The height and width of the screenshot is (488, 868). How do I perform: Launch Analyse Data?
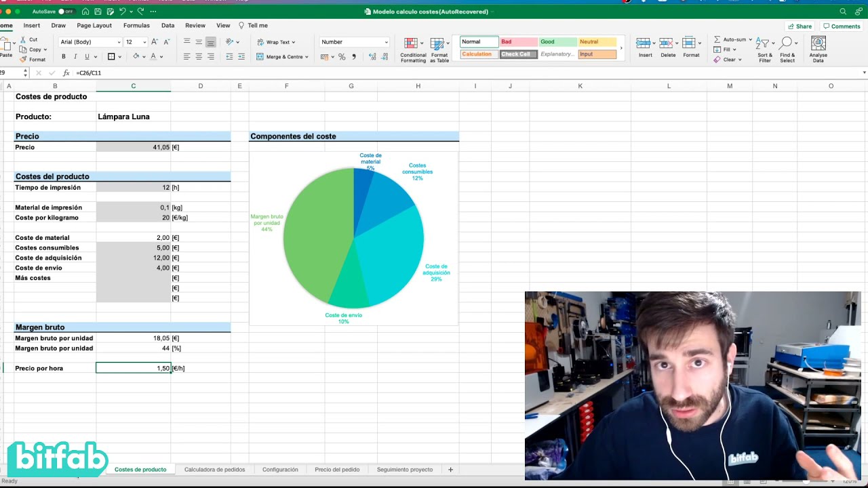pyautogui.click(x=818, y=50)
